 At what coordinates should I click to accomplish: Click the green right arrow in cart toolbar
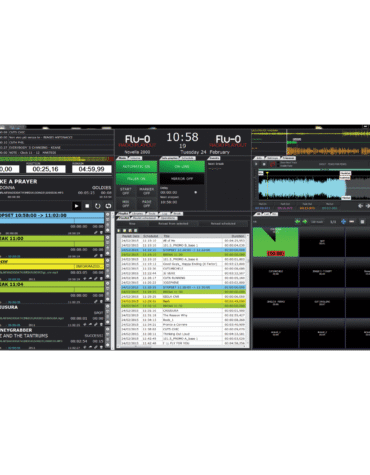(x=304, y=221)
